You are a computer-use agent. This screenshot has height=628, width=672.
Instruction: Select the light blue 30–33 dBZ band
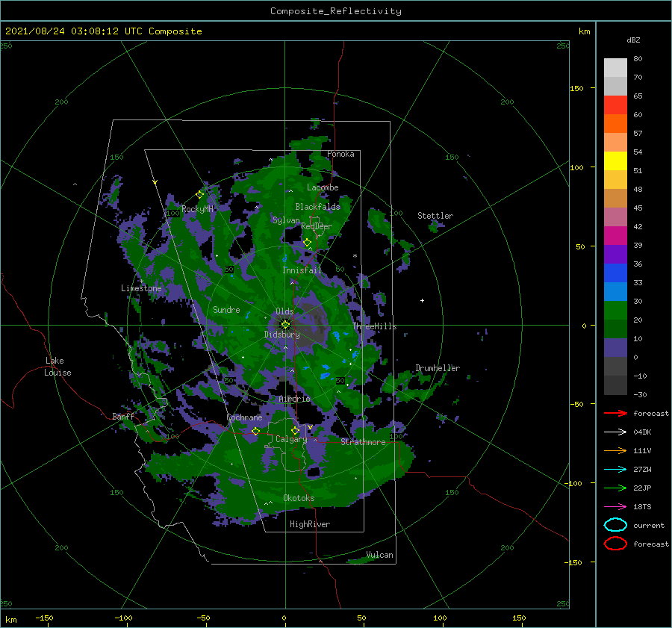click(615, 292)
